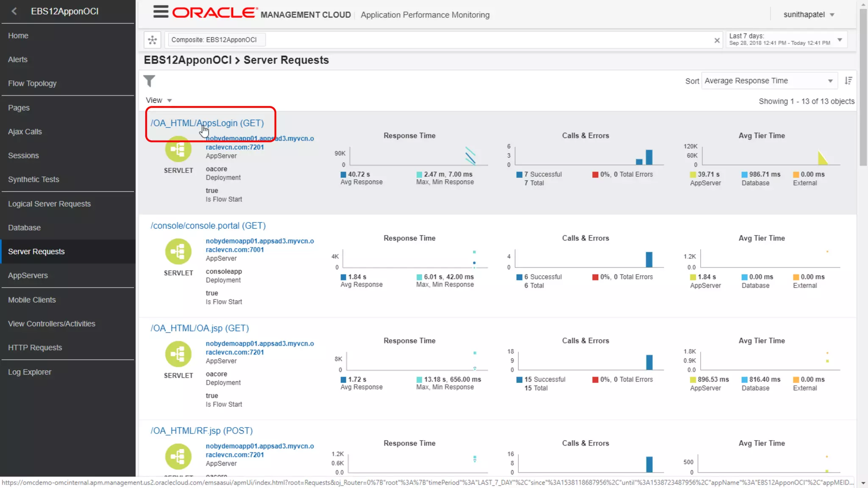Open /OA_HTML/AppsLogin (GET) request link
This screenshot has width=868, height=488.
(207, 123)
